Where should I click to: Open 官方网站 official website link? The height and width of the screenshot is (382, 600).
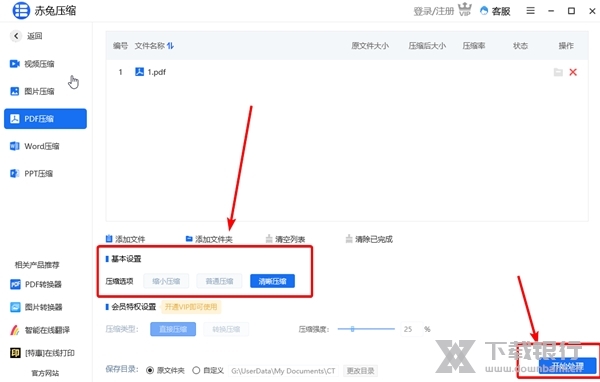45,373
